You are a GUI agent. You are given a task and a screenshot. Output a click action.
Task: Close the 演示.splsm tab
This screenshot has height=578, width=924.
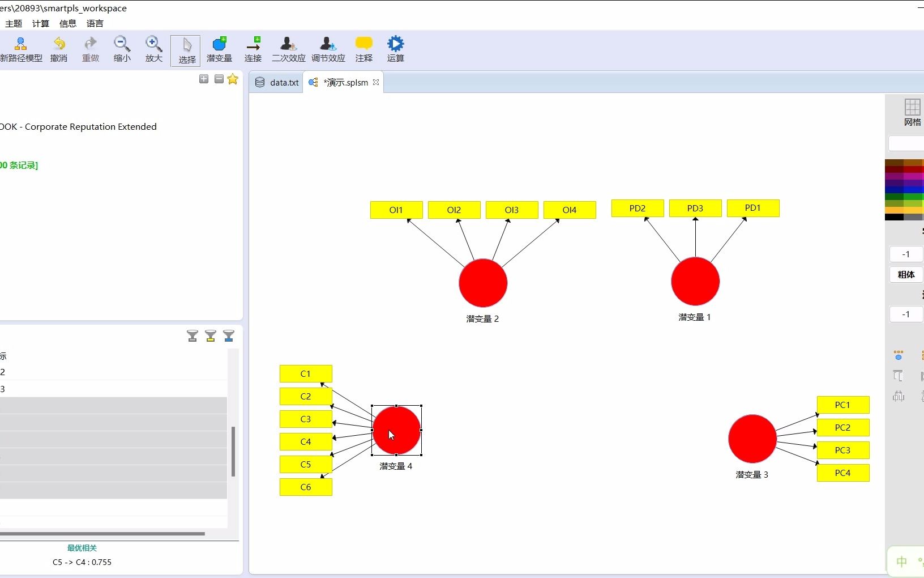coord(376,82)
